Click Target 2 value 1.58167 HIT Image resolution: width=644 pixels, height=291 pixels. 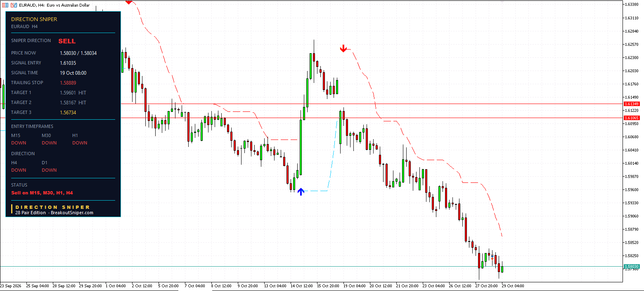pos(73,103)
